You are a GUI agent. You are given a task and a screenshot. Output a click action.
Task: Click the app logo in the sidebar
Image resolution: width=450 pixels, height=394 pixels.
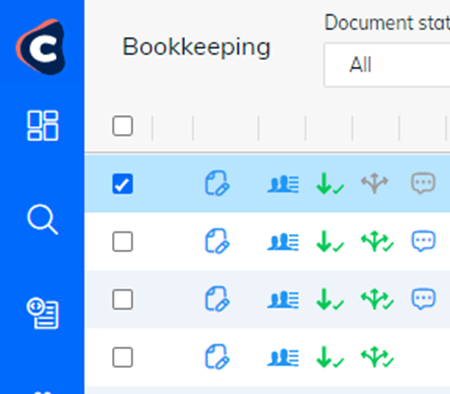(x=41, y=47)
